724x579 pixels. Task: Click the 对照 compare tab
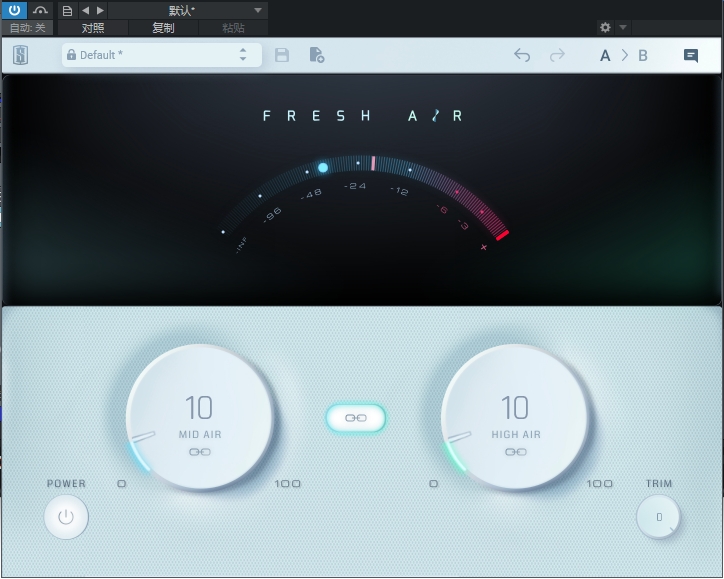click(92, 28)
